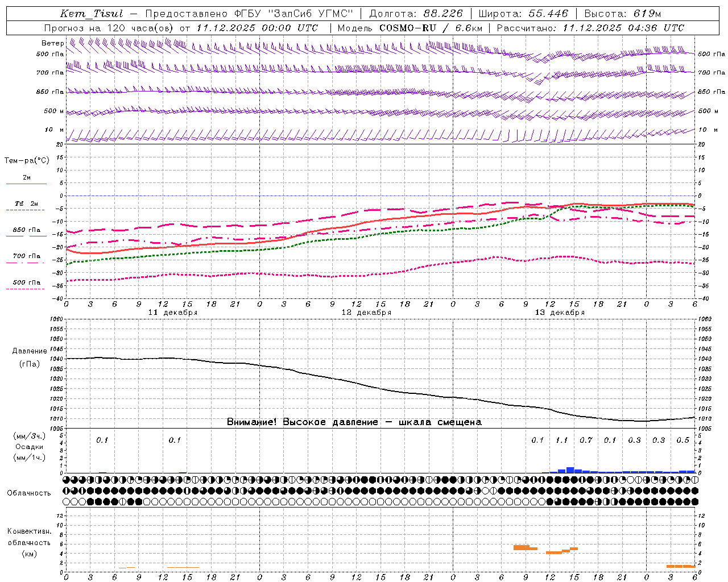Click the longitude value Долгота: 88.226
This screenshot has height=582, width=728.
point(416,14)
